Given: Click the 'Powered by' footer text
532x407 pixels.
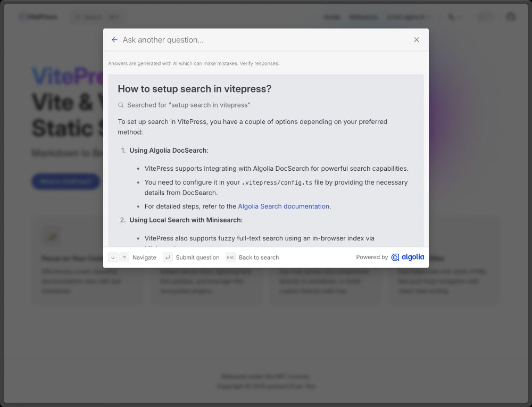Looking at the screenshot, I should click(372, 257).
